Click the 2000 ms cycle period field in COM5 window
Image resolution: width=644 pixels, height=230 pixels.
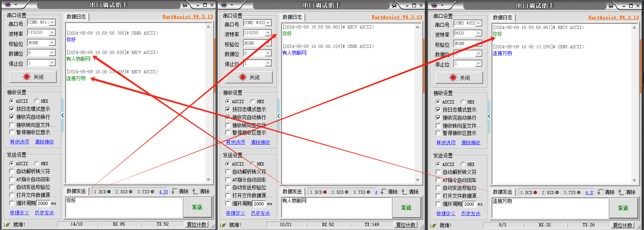pyautogui.click(x=43, y=203)
